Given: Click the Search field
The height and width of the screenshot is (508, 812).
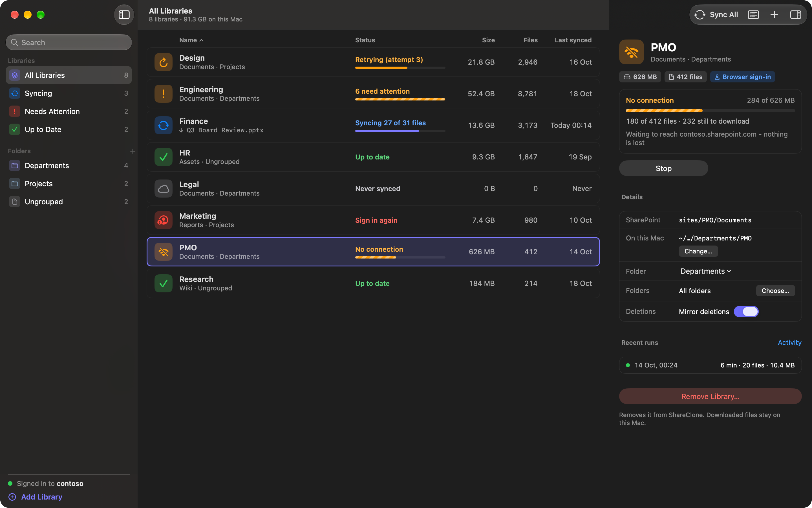Looking at the screenshot, I should tap(69, 42).
